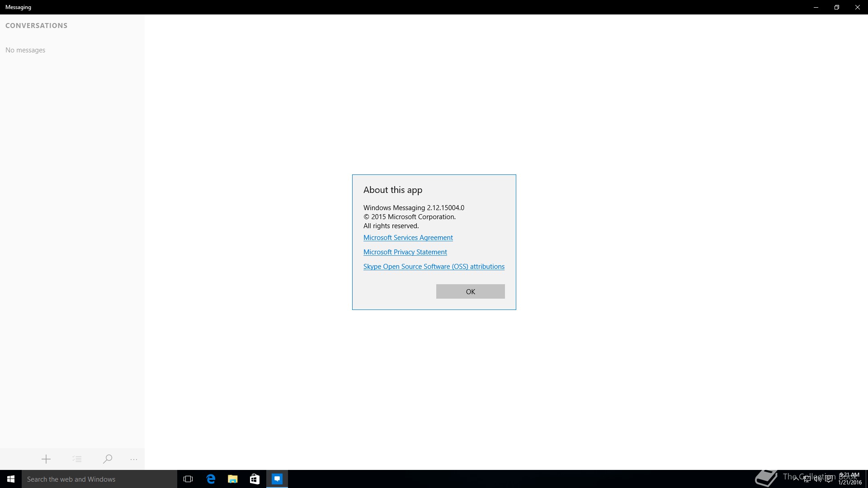Click the '© 2015 Microsoft Corporation.' text
This screenshot has height=488, width=868.
tap(410, 217)
